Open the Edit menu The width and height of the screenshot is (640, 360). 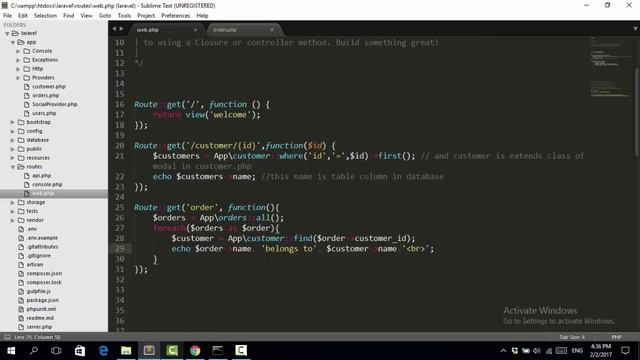coord(23,16)
